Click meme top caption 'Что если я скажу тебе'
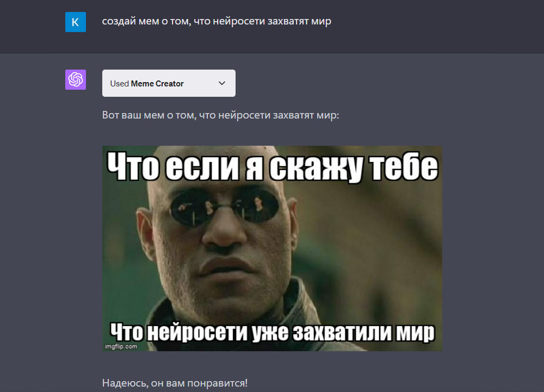This screenshot has height=392, width=544. pos(273,167)
